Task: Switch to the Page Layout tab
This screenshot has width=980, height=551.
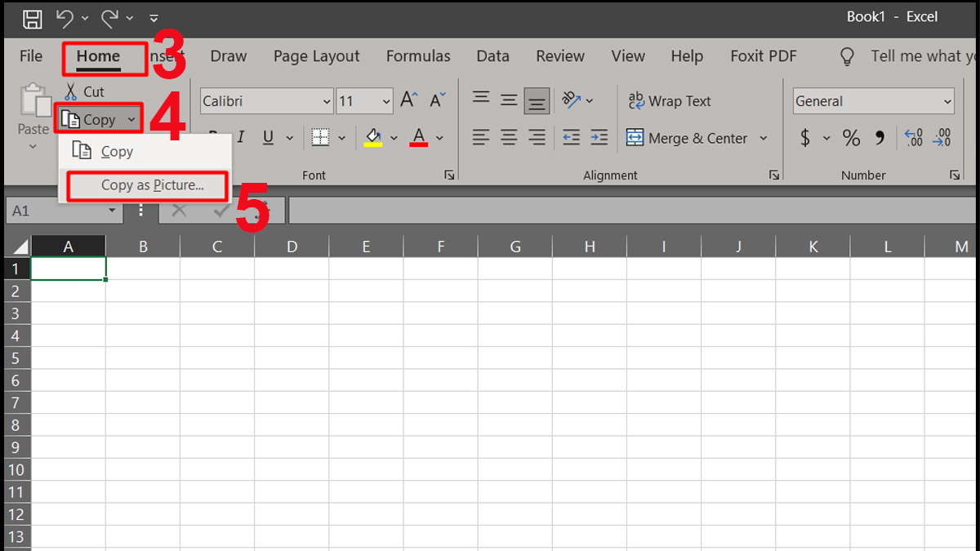Action: [317, 56]
